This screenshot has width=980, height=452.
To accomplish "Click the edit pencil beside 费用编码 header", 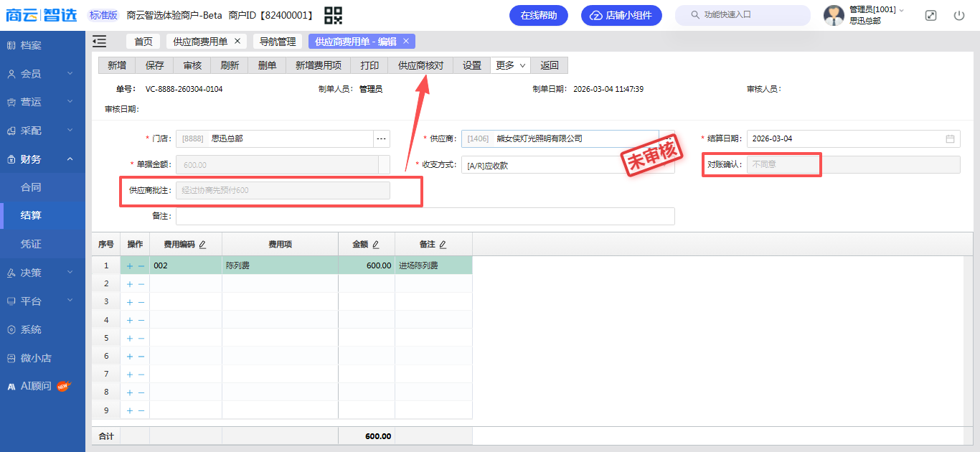I will (x=202, y=245).
